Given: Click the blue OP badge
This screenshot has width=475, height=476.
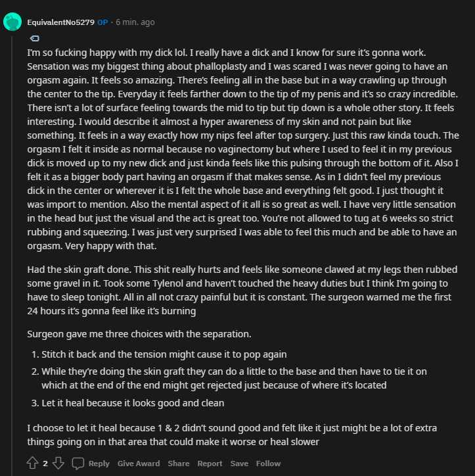Looking at the screenshot, I should point(102,22).
